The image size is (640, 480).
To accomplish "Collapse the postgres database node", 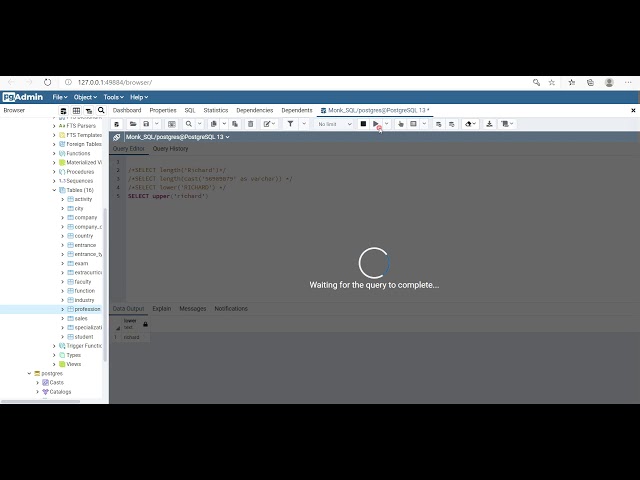I will point(29,373).
